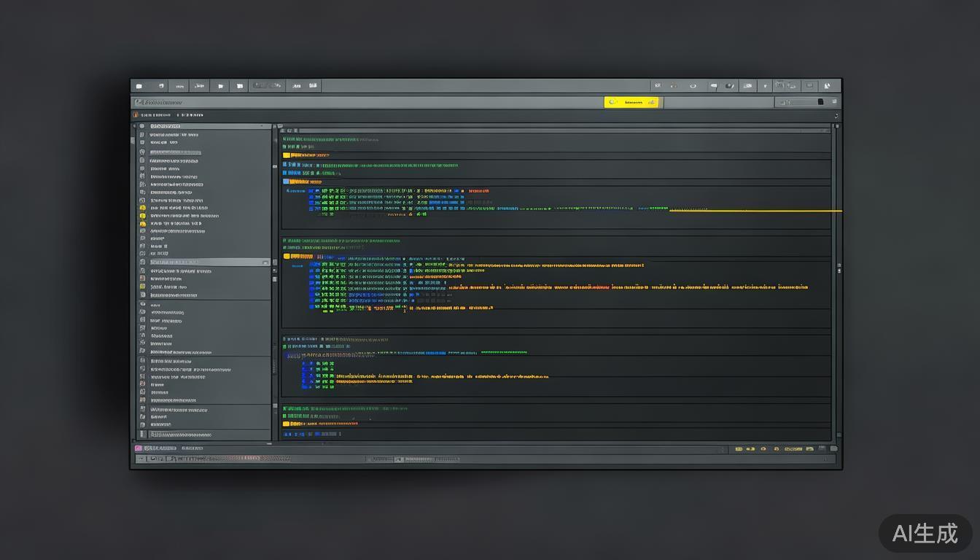Click the blue icon under the first yellow folder
Image resolution: width=980 pixels, height=560 pixels.
pos(286,165)
